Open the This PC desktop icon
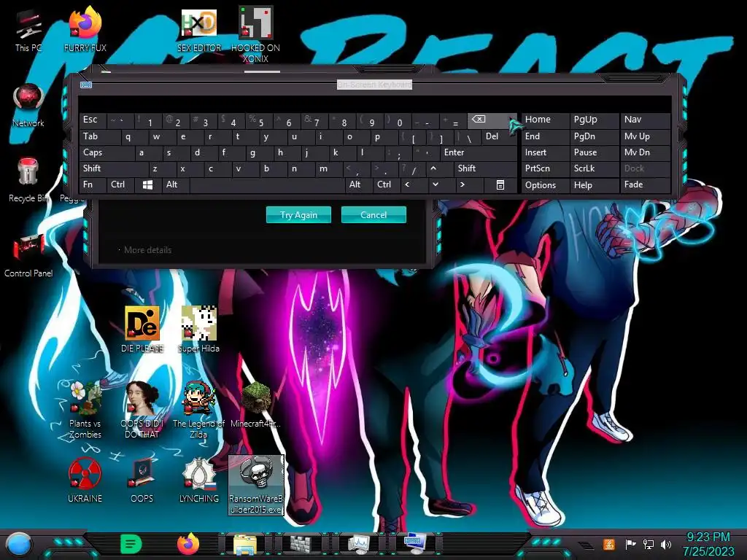The image size is (747, 560). pyautogui.click(x=28, y=31)
